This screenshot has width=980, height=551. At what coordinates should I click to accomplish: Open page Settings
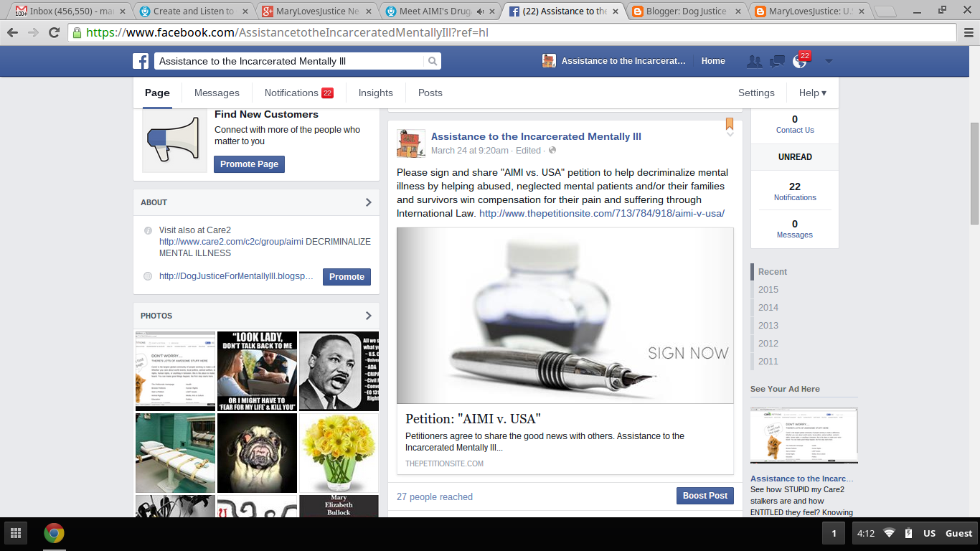pyautogui.click(x=756, y=93)
